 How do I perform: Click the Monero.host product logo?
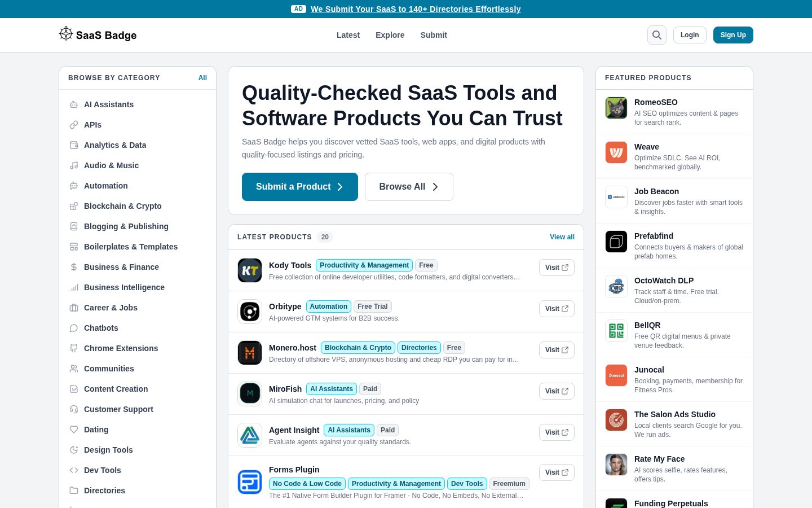250,353
